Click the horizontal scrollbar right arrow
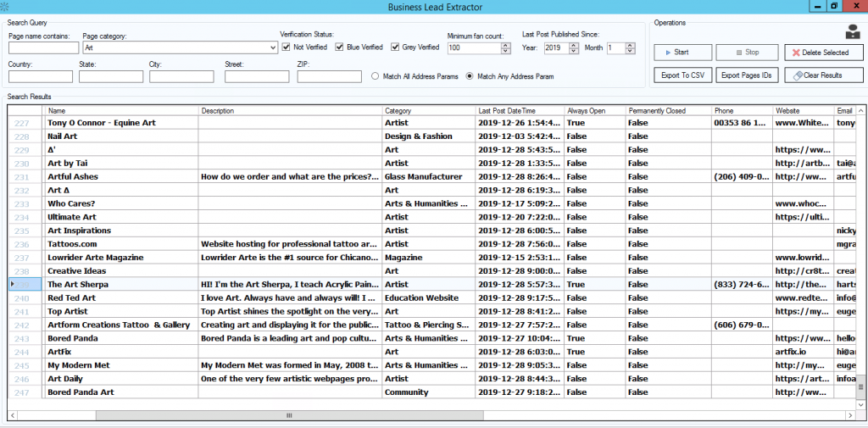The height and width of the screenshot is (428, 868). coord(851,415)
